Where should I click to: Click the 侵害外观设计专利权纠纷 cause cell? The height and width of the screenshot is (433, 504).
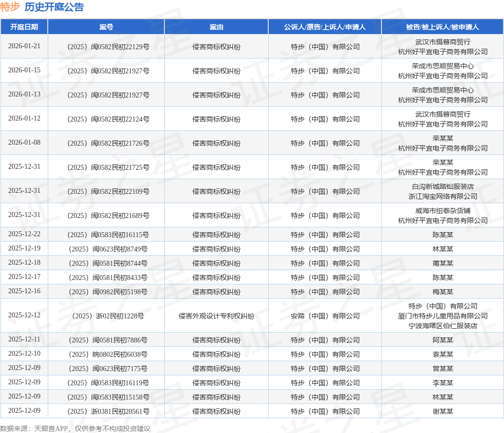click(x=217, y=316)
